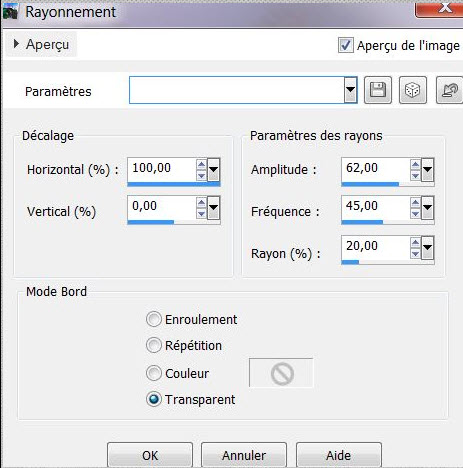Toggle Aperçu de l'image checkbox
The height and width of the screenshot is (468, 463).
pos(345,45)
